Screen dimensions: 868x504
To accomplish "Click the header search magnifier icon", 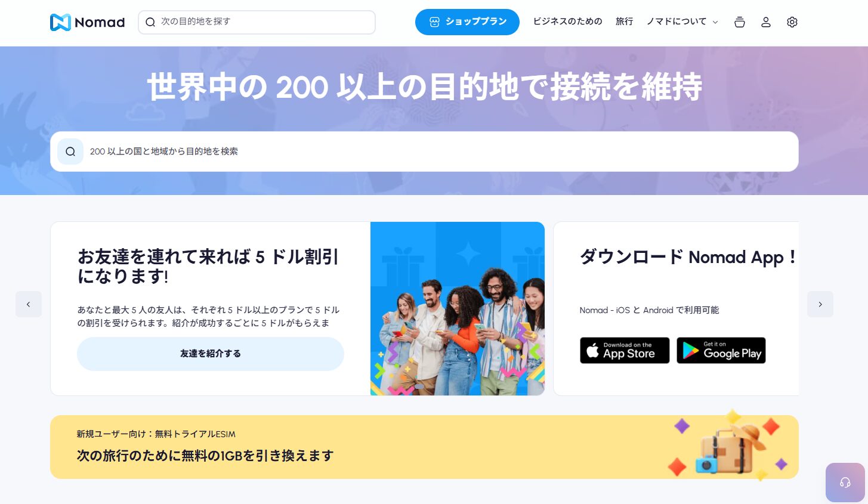I will click(x=150, y=22).
